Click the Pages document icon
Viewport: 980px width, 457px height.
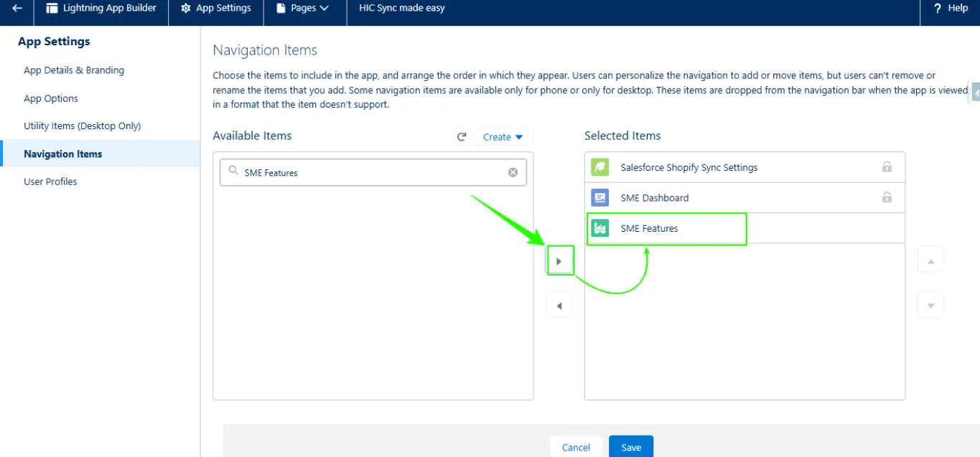tap(281, 9)
